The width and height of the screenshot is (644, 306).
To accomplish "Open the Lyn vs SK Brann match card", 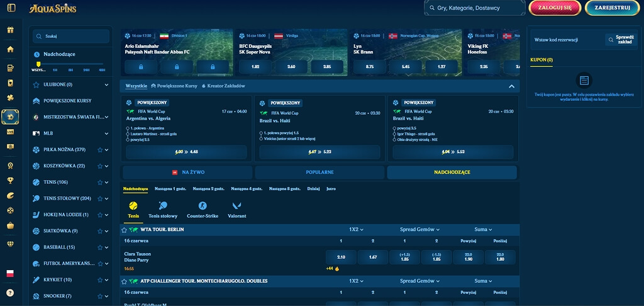I will [406, 53].
